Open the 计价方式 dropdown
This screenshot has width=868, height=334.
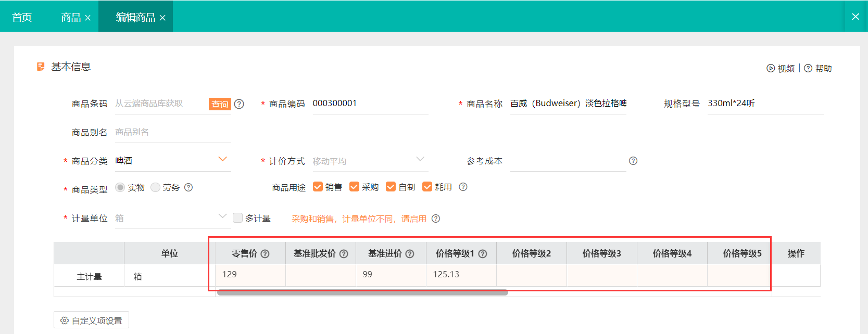pyautogui.click(x=420, y=159)
